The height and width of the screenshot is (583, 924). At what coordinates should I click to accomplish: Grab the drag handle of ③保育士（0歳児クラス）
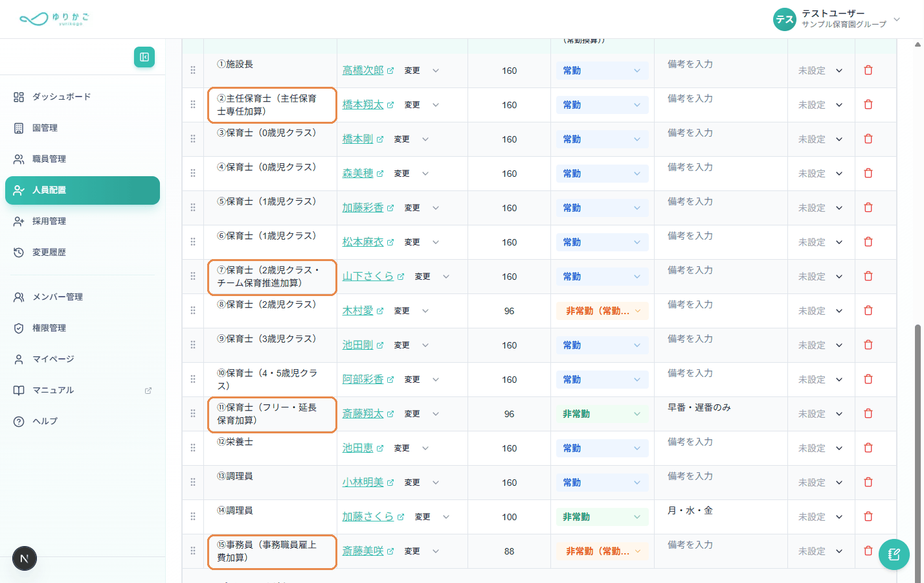point(193,139)
